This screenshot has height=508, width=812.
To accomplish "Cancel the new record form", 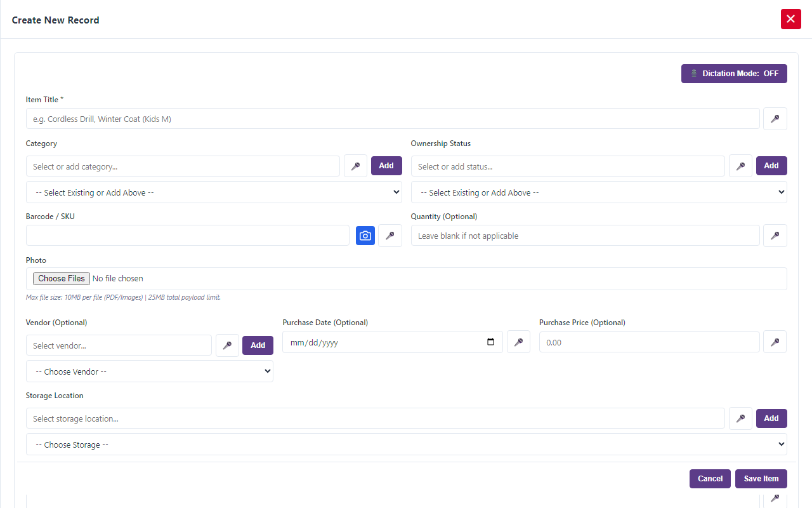I will point(710,479).
